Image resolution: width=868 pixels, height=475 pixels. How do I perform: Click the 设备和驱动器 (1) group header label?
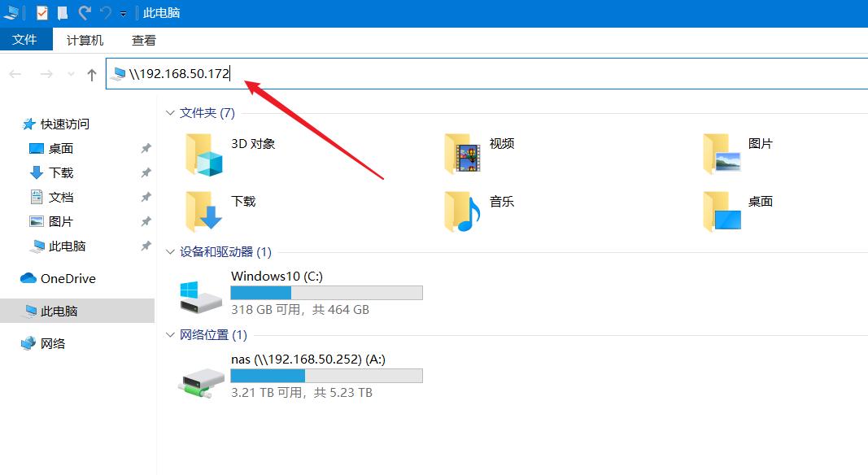(x=225, y=252)
